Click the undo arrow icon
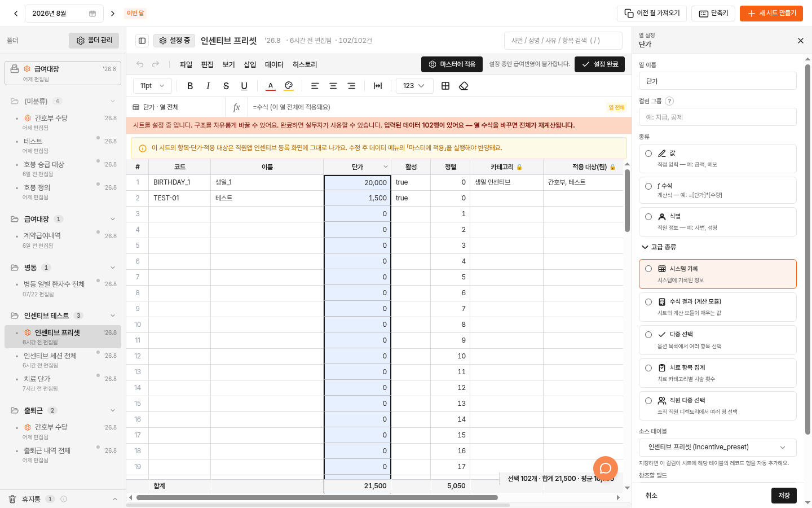 [140, 64]
